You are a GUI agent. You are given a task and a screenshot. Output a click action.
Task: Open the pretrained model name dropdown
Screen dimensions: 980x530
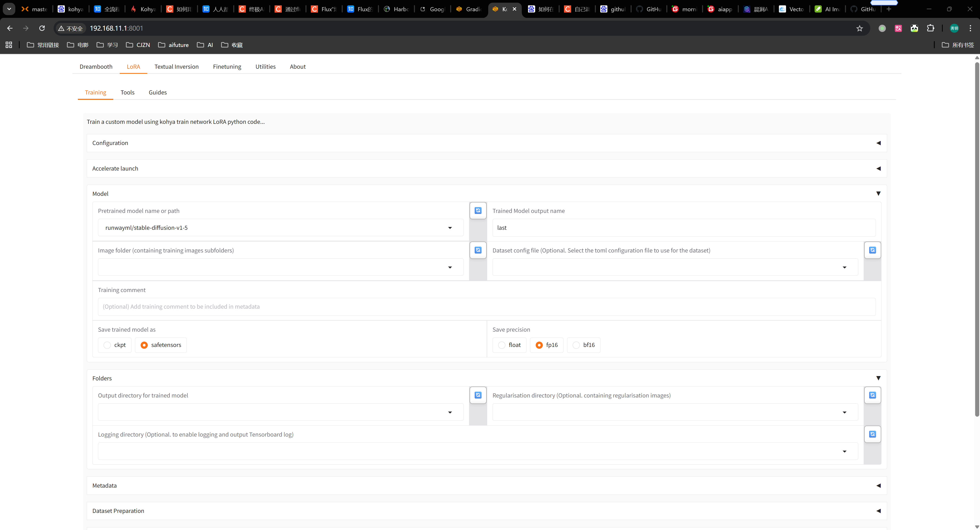450,228
